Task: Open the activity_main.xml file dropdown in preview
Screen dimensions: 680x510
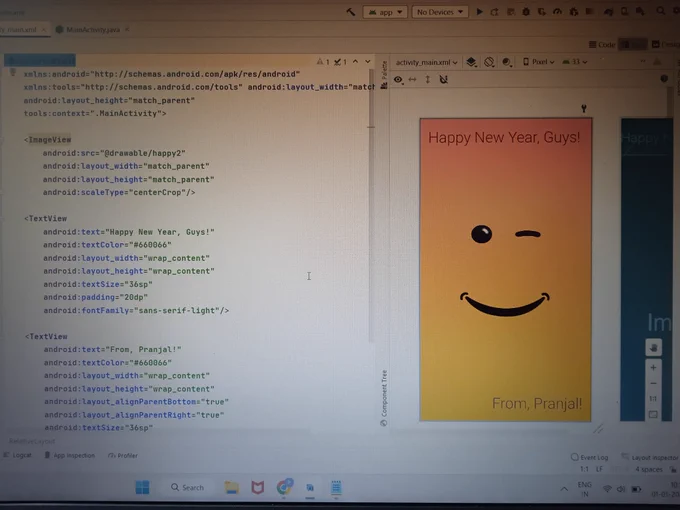Action: (x=427, y=62)
